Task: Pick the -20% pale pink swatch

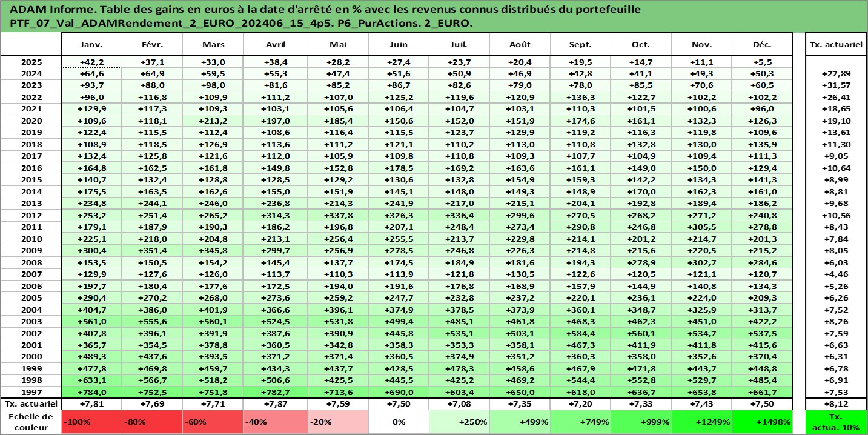Action: 339,422
